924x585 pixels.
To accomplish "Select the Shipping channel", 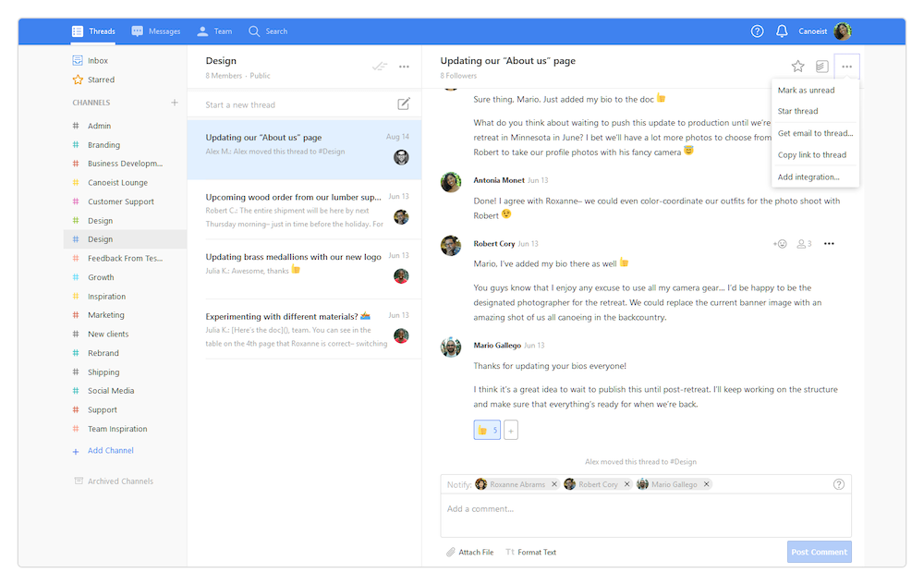I will (125, 372).
